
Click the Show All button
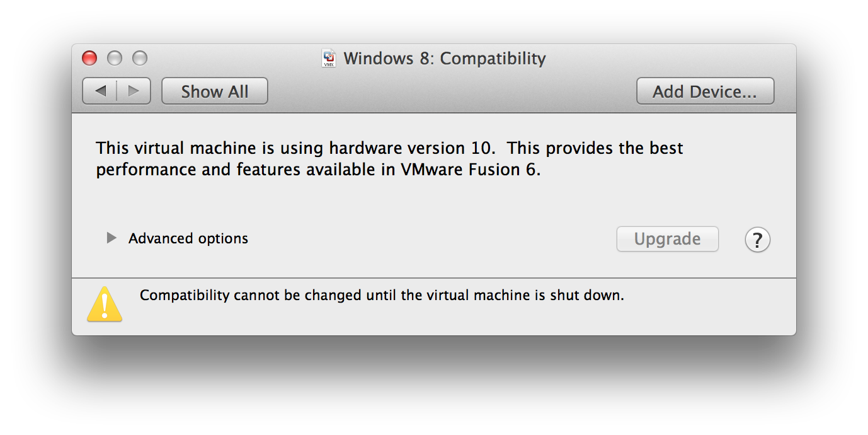point(215,91)
